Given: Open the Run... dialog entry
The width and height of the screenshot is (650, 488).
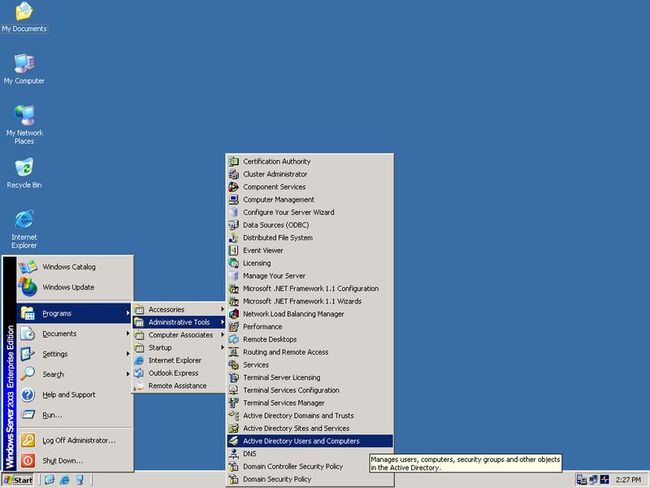Looking at the screenshot, I should (x=75, y=415).
